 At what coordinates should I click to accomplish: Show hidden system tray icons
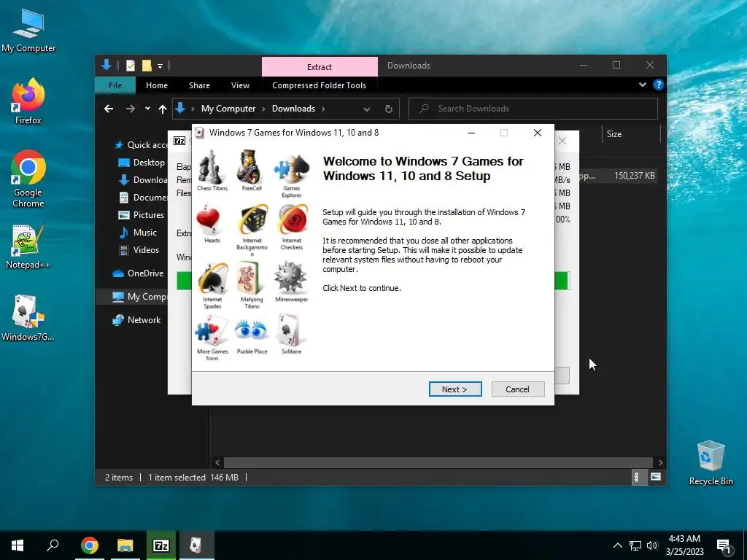tap(617, 545)
